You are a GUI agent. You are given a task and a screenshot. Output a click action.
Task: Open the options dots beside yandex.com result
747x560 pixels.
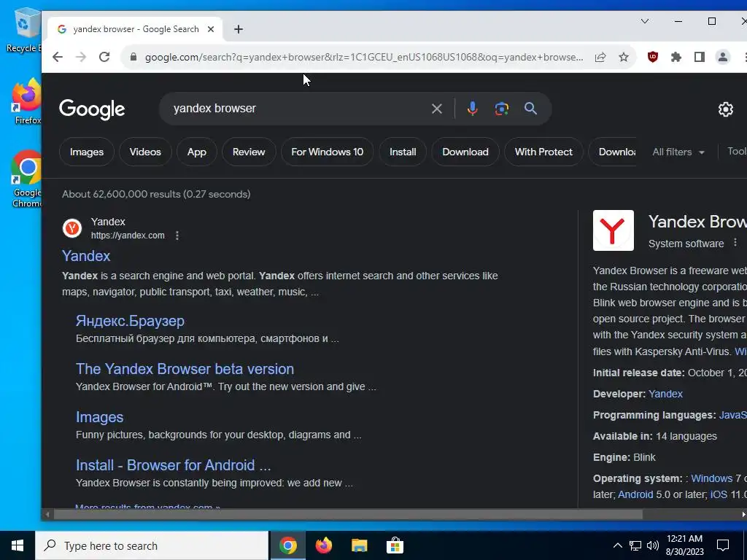tap(177, 236)
